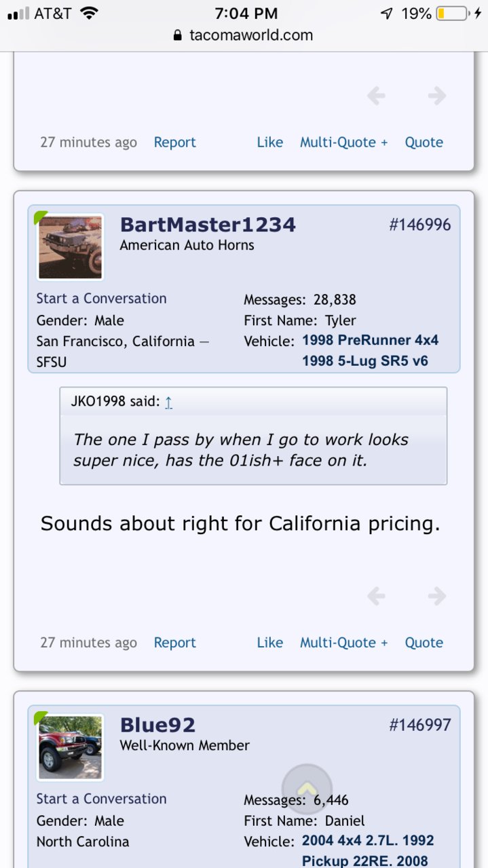Start a Conversation with Blue92

click(x=101, y=799)
